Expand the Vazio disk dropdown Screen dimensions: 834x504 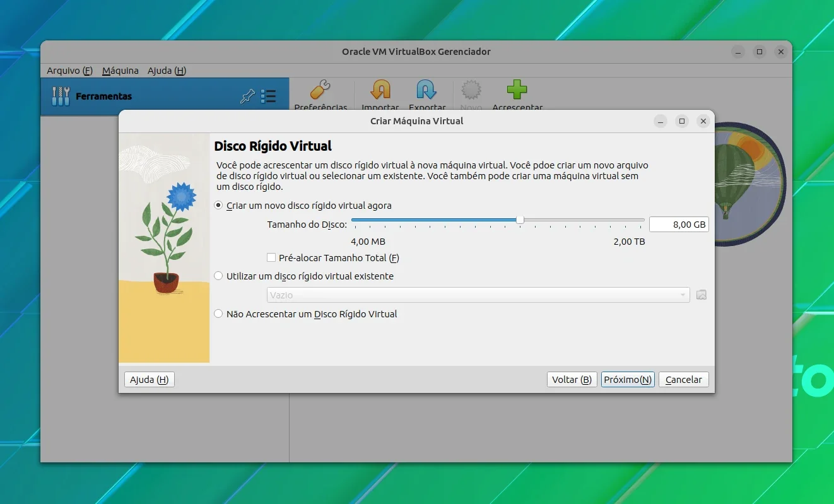point(478,295)
